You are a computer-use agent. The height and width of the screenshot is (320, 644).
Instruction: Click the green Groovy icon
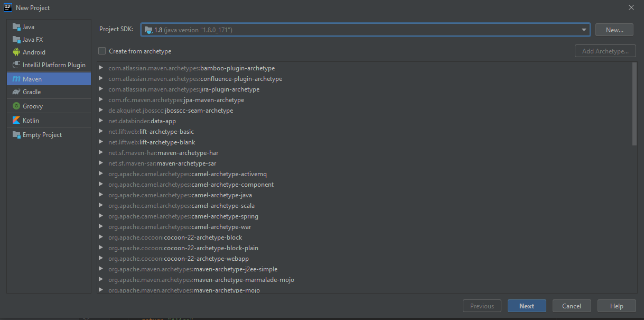click(16, 106)
